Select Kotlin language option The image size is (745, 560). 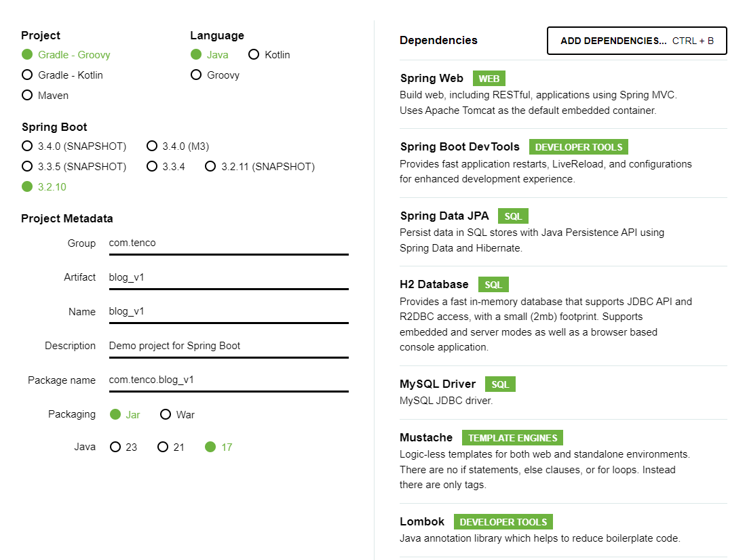269,54
